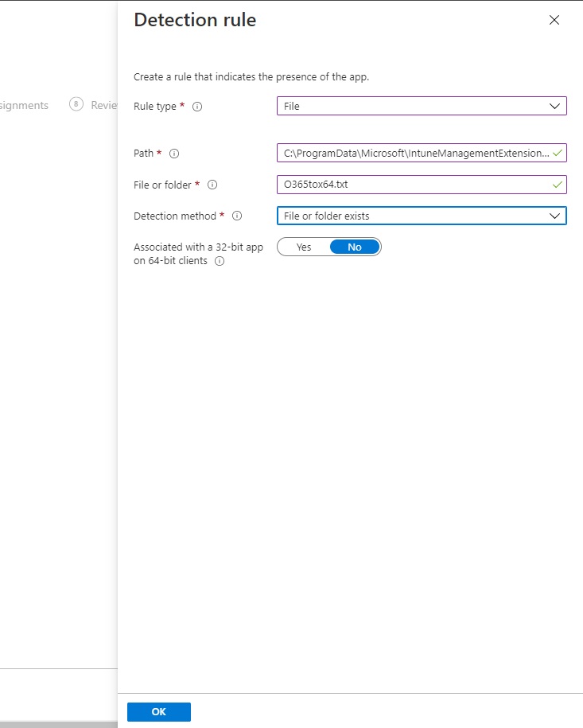The height and width of the screenshot is (728, 583).
Task: Click green checkmark in File or folder field
Action: [558, 185]
